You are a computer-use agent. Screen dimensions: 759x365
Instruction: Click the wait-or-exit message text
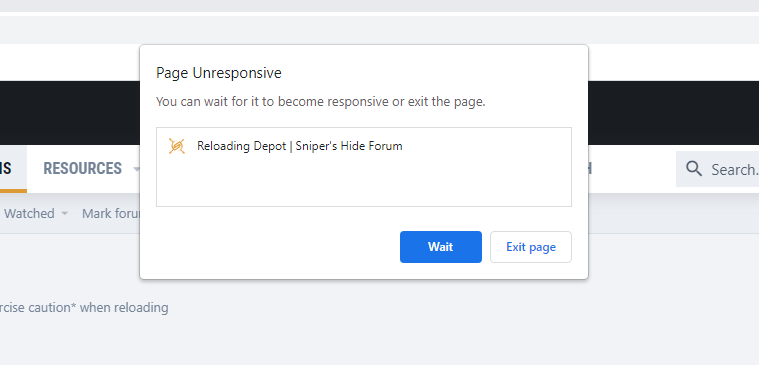320,102
